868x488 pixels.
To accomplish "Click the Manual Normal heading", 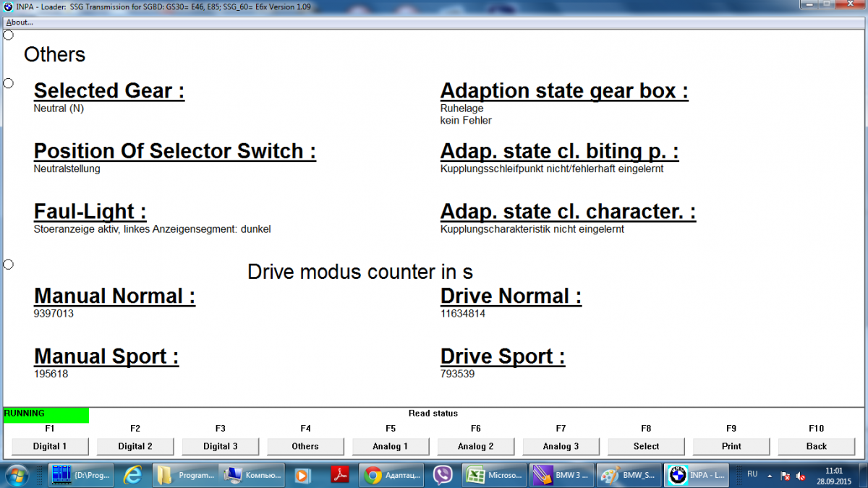I will (x=114, y=296).
